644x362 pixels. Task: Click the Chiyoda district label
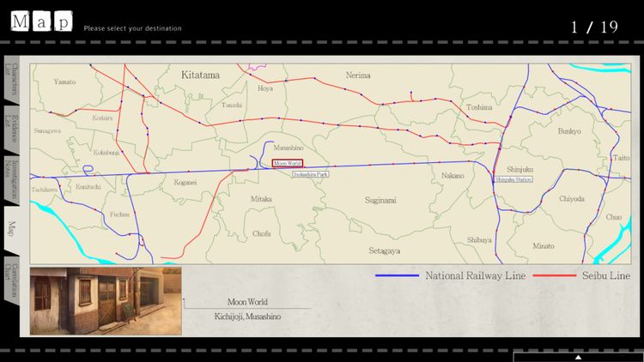(571, 198)
